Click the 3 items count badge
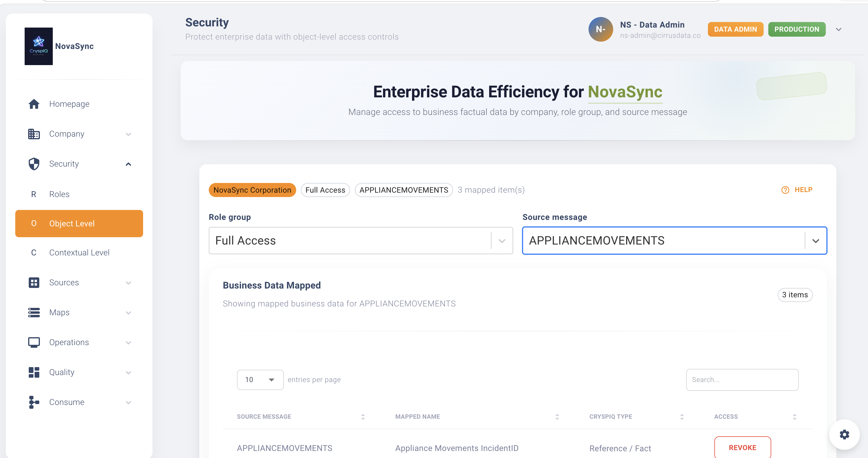This screenshot has height=458, width=868. point(795,295)
